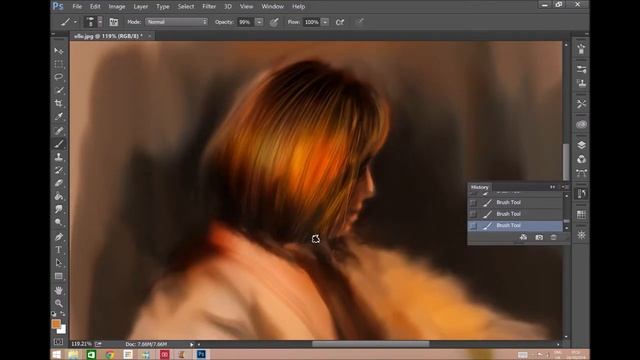The height and width of the screenshot is (360, 640).
Task: Select the Dodge tool
Action: click(59, 222)
